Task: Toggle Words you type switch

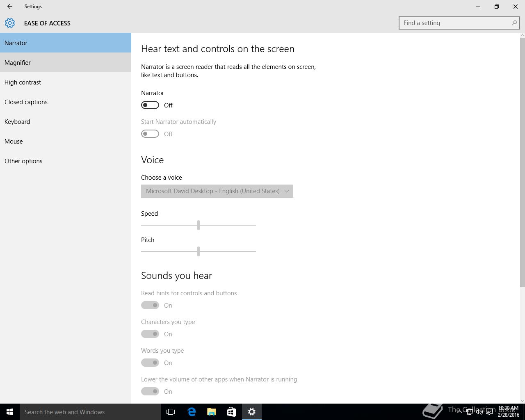Action: coord(150,363)
